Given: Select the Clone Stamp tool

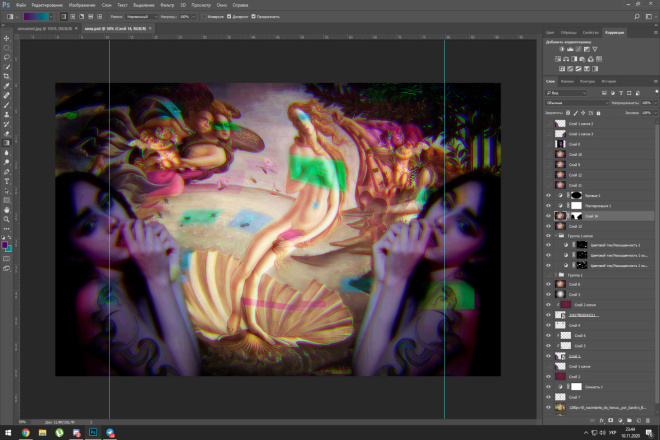Looking at the screenshot, I should pyautogui.click(x=6, y=115).
